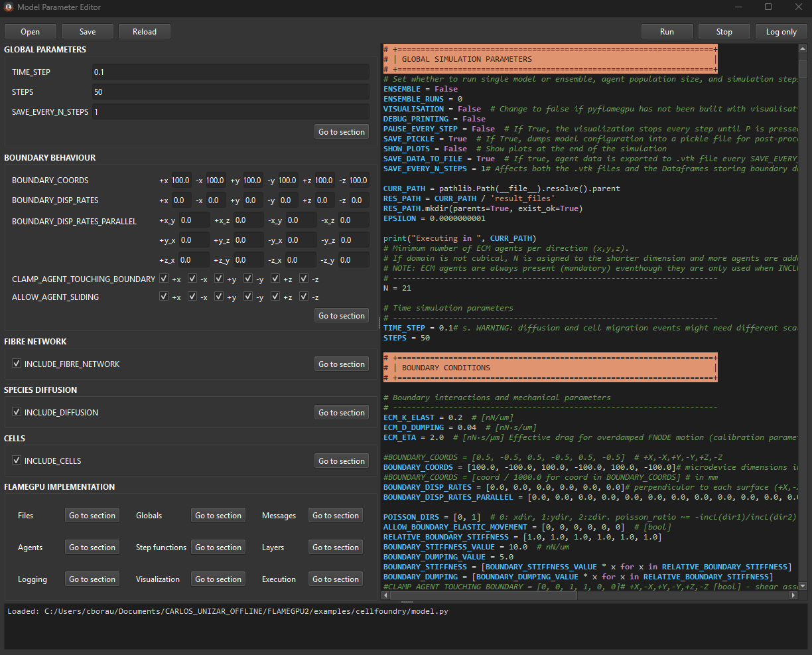Click the TIME_STEP input field
Viewport: 812px width, 655px height.
230,72
